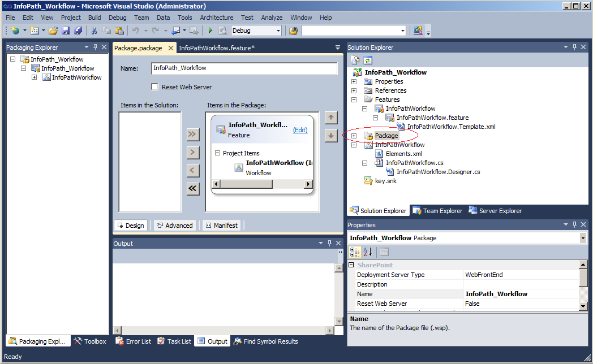Click the Start Debugging green play icon
The width and height of the screenshot is (593, 364).
[209, 31]
